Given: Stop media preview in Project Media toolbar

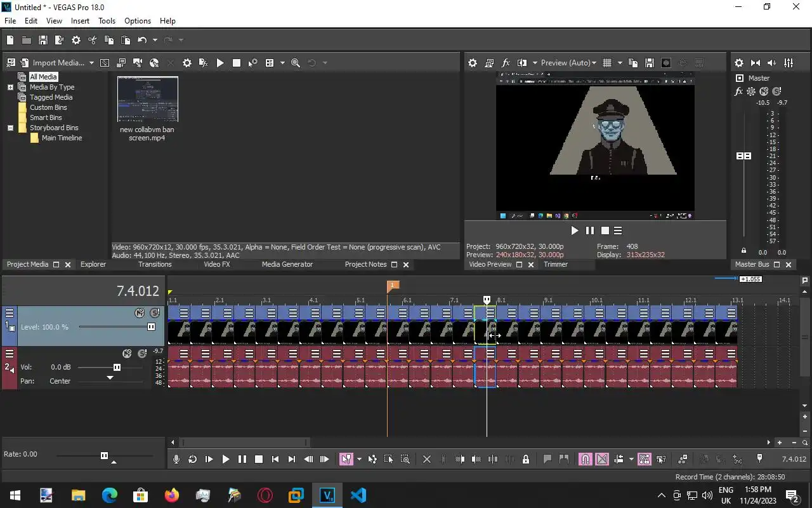Looking at the screenshot, I should tap(237, 63).
